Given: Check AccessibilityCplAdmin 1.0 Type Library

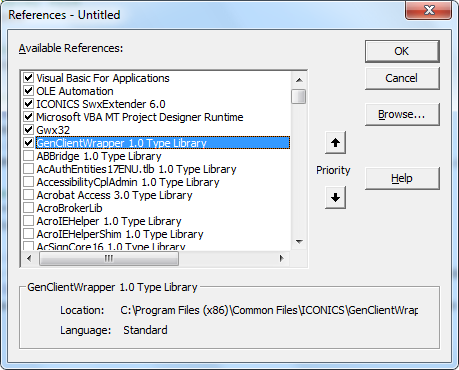Looking at the screenshot, I should pos(29,182).
